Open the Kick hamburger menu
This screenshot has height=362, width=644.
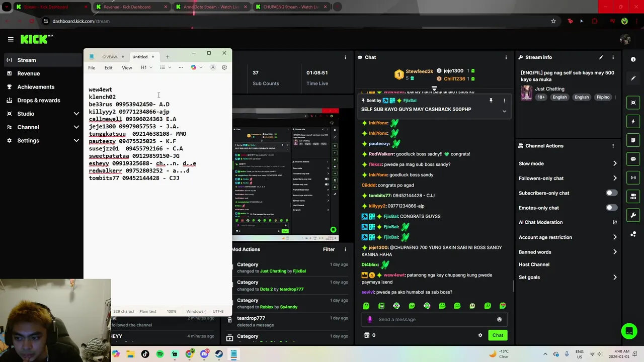11,39
